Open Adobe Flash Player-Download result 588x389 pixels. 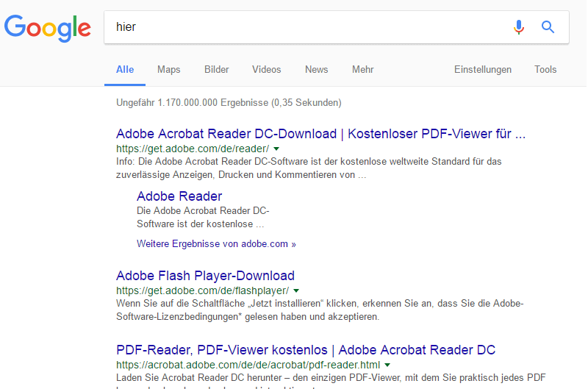click(x=205, y=275)
